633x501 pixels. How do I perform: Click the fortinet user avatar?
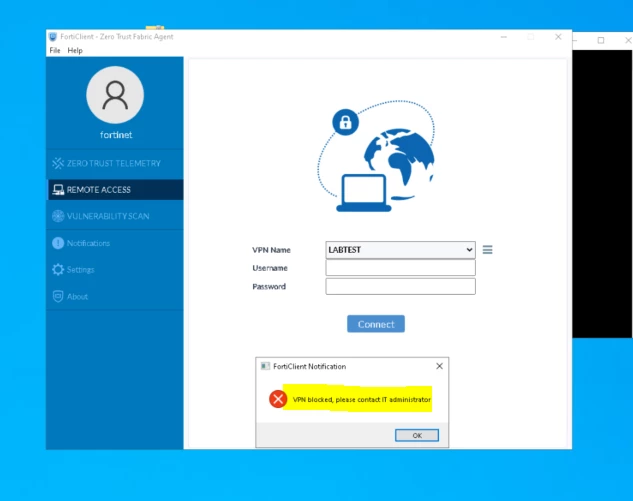coord(115,95)
